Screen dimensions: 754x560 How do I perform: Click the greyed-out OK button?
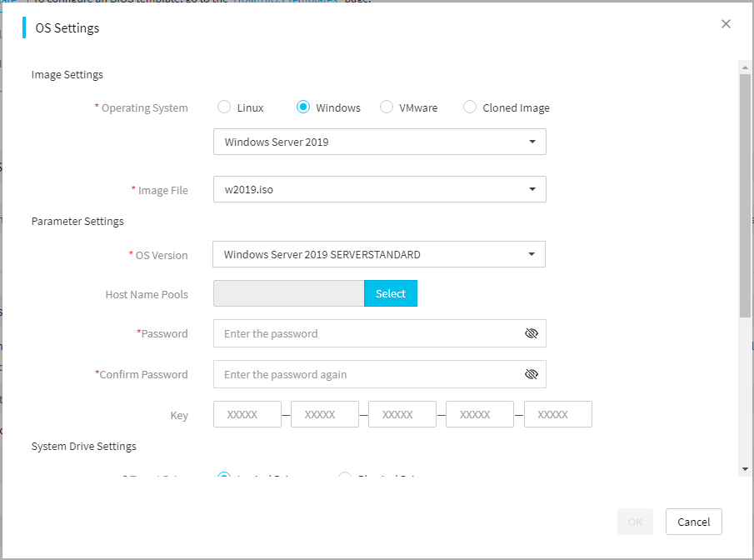pyautogui.click(x=635, y=522)
